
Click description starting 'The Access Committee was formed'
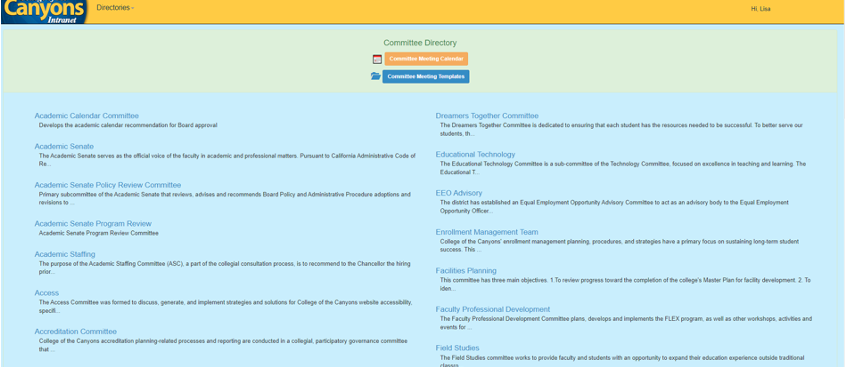click(x=226, y=307)
